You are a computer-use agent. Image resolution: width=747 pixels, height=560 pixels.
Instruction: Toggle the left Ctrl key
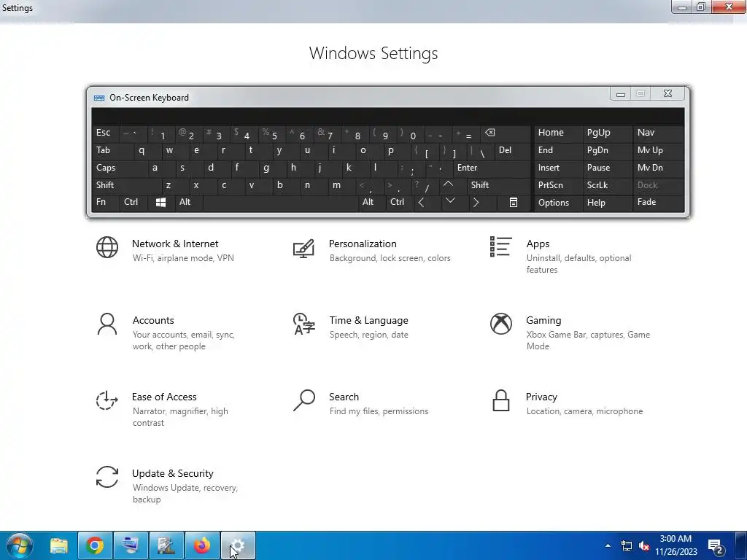coord(133,203)
